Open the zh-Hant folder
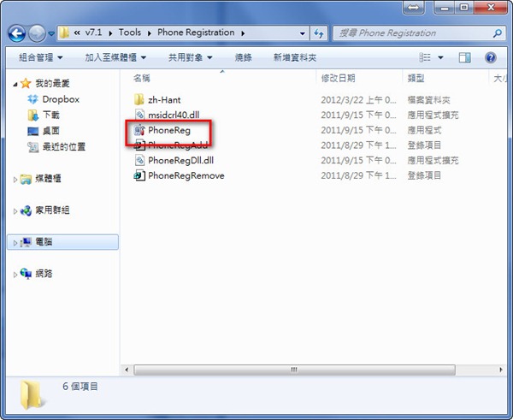Screen dimensions: 513x420 click(x=157, y=100)
